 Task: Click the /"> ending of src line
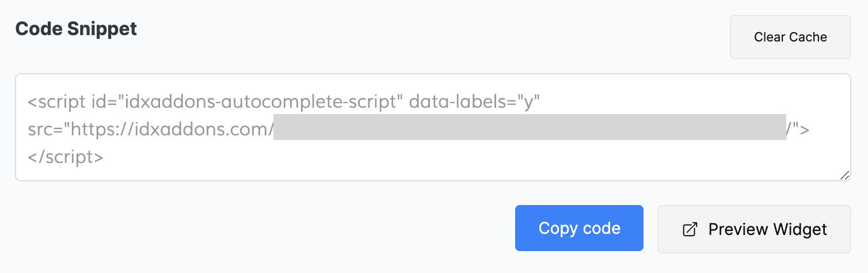(798, 130)
